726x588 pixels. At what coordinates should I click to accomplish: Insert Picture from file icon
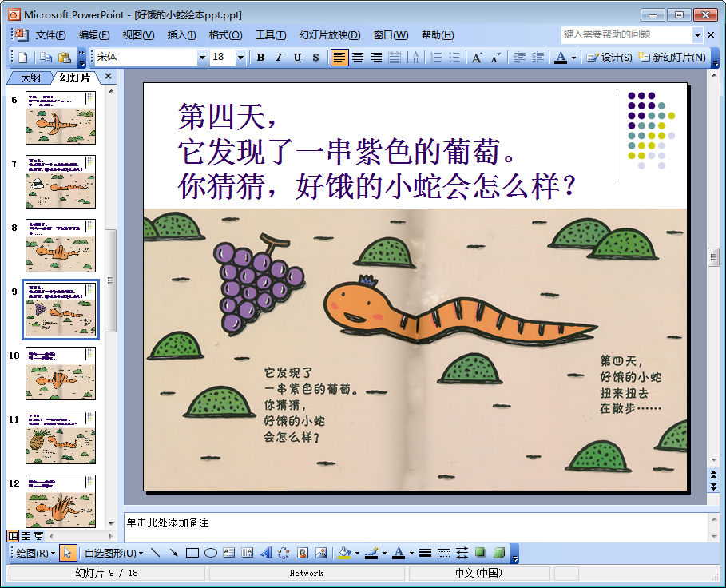(x=321, y=554)
